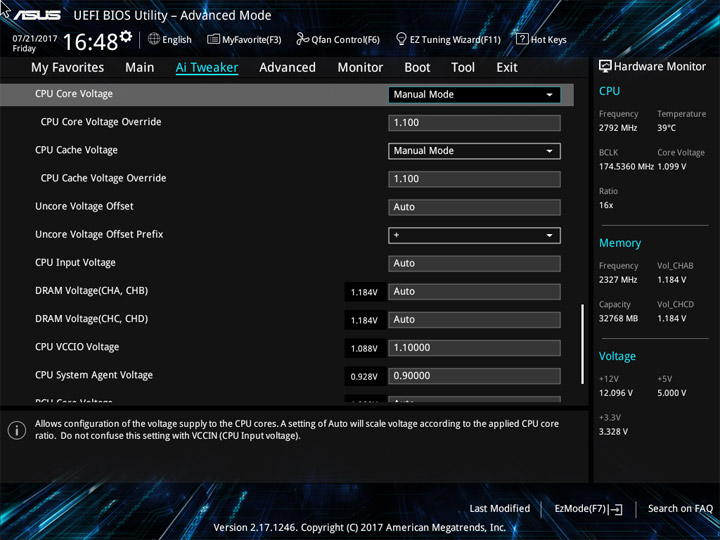Click the ASUS logo
This screenshot has height=540, width=720.
(37, 15)
